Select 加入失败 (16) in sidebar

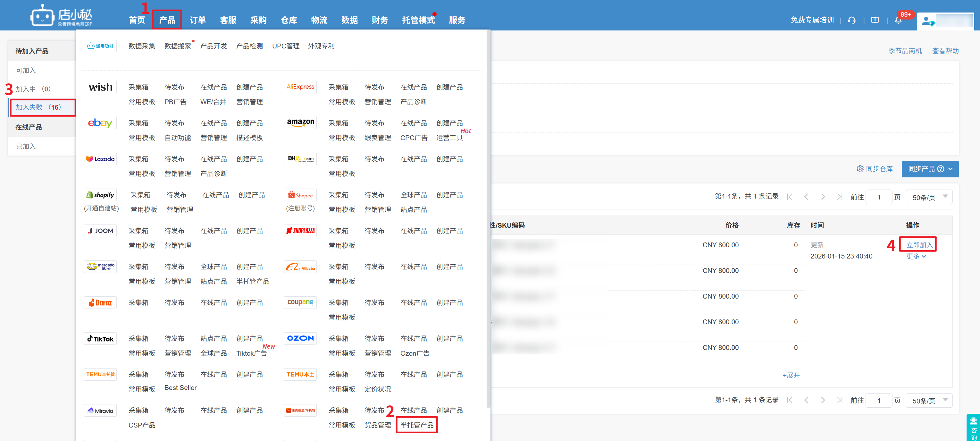click(x=38, y=107)
